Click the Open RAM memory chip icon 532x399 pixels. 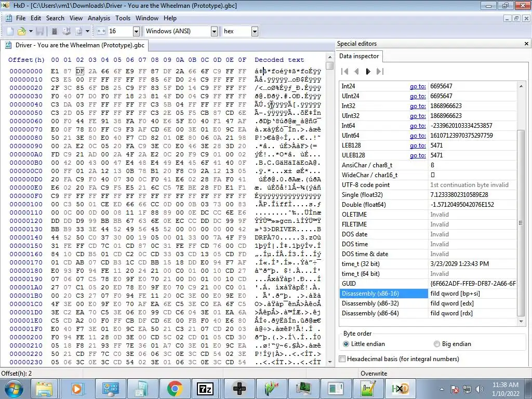point(54,31)
